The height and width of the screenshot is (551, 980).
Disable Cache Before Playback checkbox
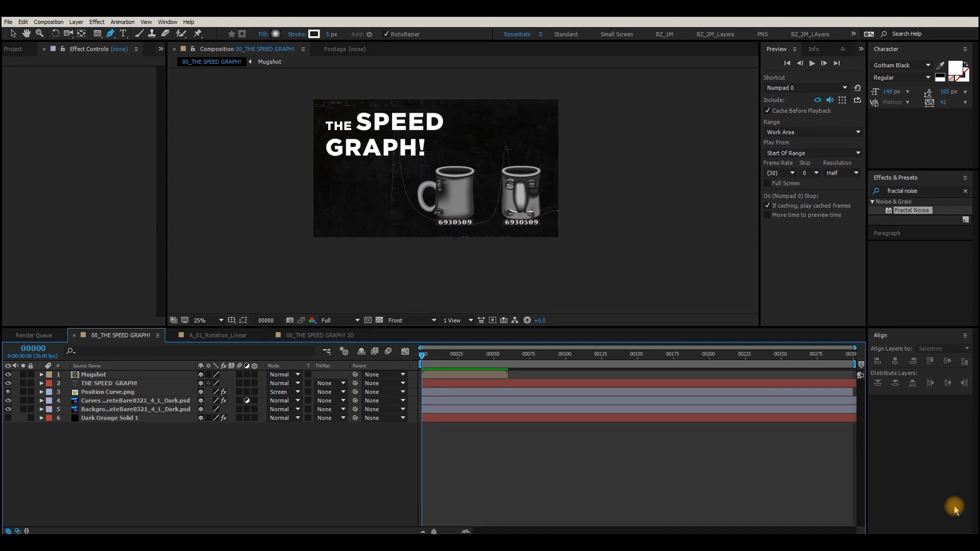(767, 111)
